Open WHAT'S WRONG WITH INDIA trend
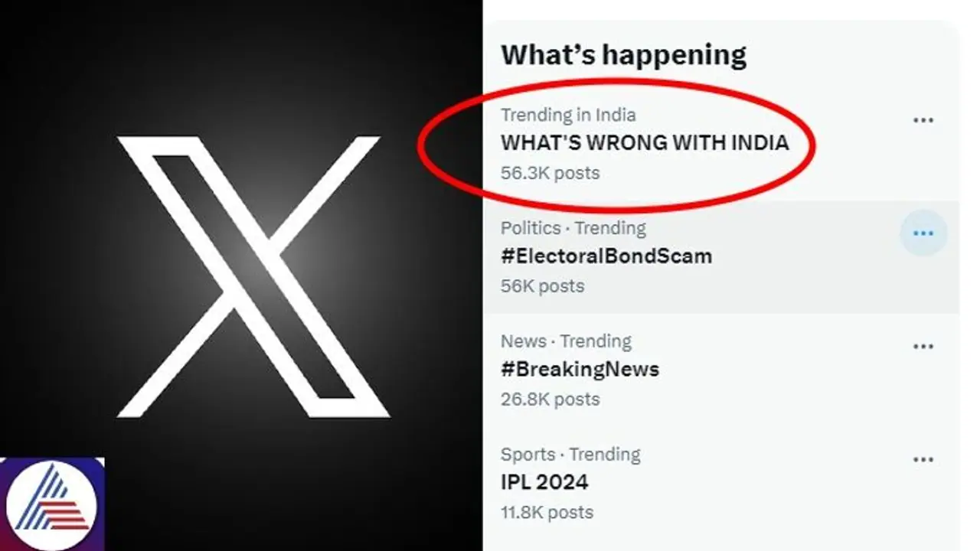Image resolution: width=980 pixels, height=551 pixels. [x=646, y=143]
